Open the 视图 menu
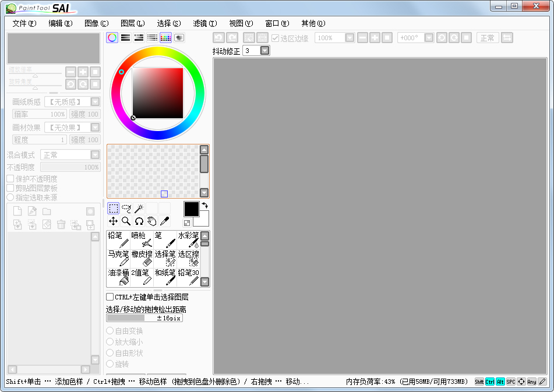The width and height of the screenshot is (554, 392). pos(241,23)
